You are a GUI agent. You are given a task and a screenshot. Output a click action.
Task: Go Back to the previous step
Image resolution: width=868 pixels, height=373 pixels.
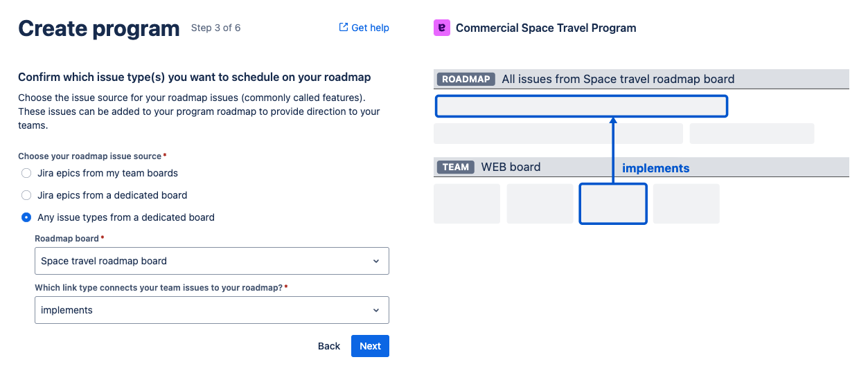click(x=329, y=346)
